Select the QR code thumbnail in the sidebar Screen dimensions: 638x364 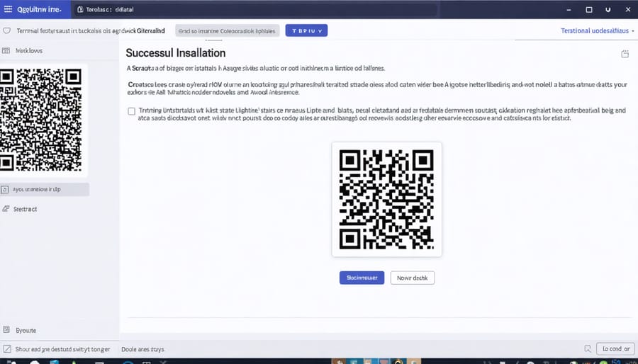[x=40, y=120]
